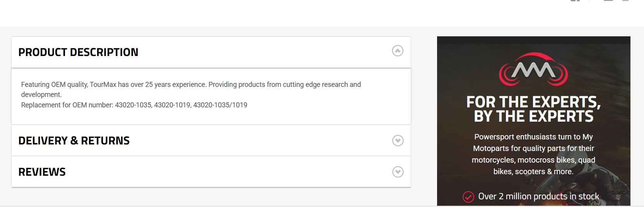Click the red My Motoparts logo
The width and height of the screenshot is (644, 207).
point(533,70)
